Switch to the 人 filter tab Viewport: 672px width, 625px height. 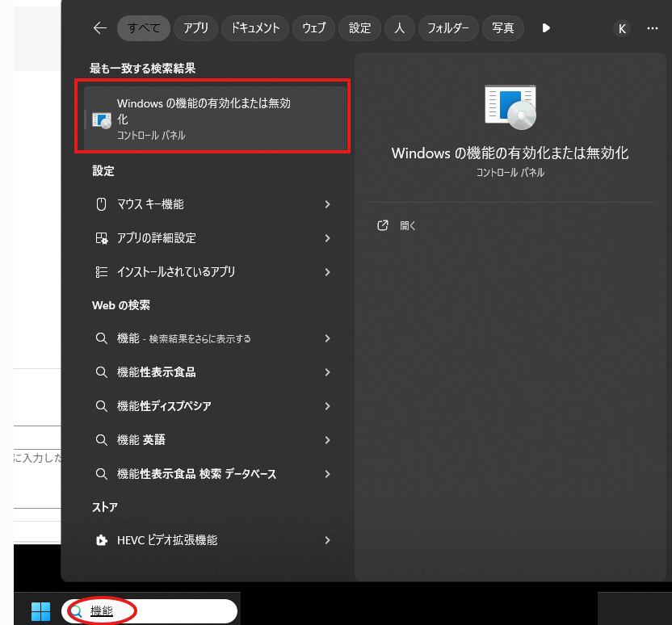point(400,28)
